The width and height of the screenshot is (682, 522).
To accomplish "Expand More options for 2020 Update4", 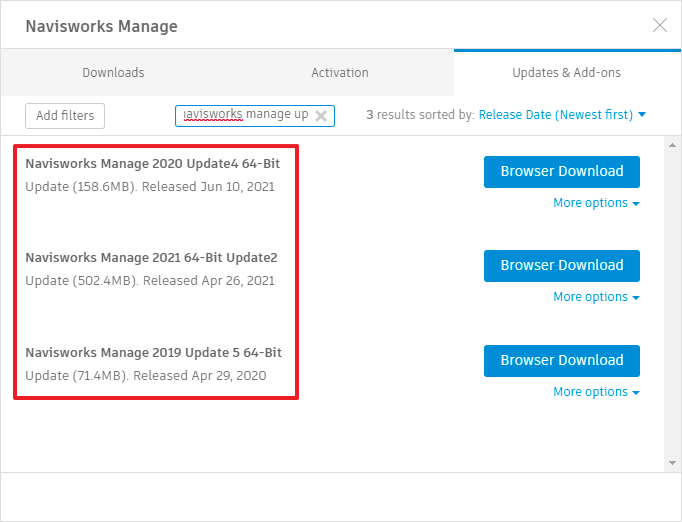I will [596, 203].
